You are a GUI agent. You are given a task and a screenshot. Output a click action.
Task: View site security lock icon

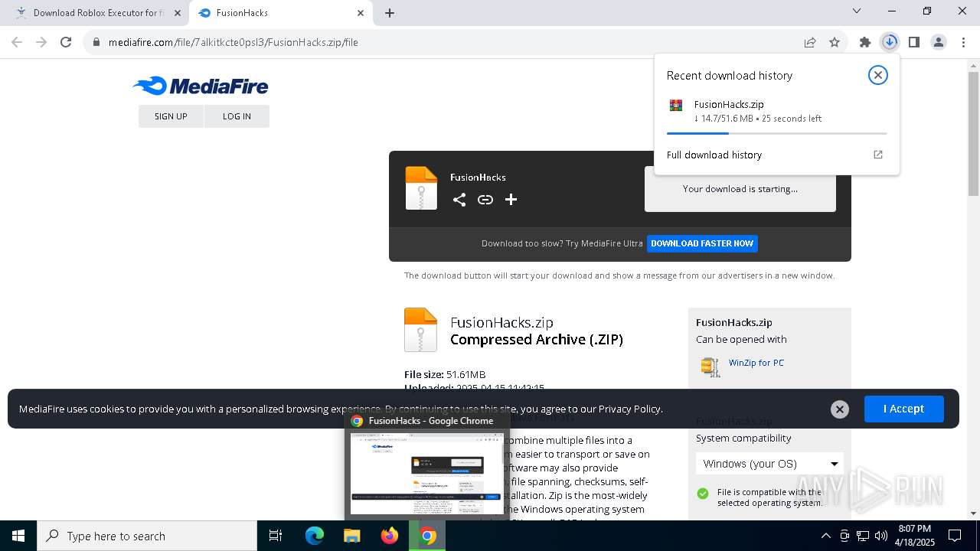(96, 42)
